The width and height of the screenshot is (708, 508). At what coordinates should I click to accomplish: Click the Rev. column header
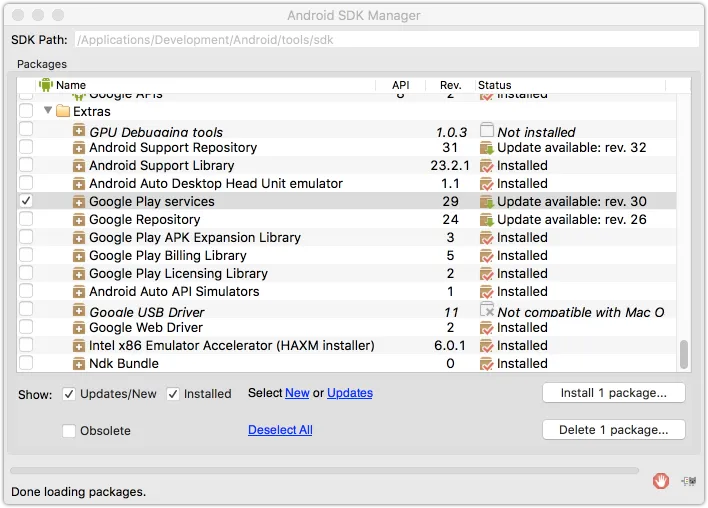pos(451,85)
